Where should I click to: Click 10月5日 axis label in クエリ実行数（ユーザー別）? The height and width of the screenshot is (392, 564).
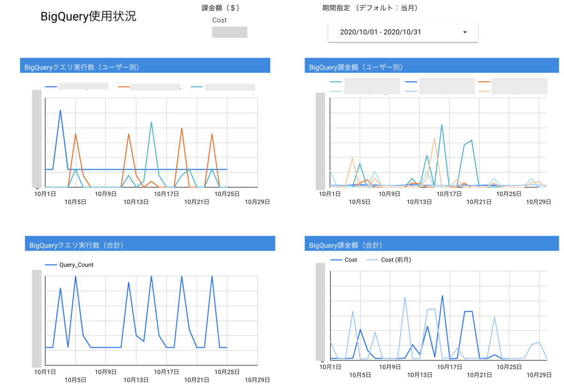point(76,202)
